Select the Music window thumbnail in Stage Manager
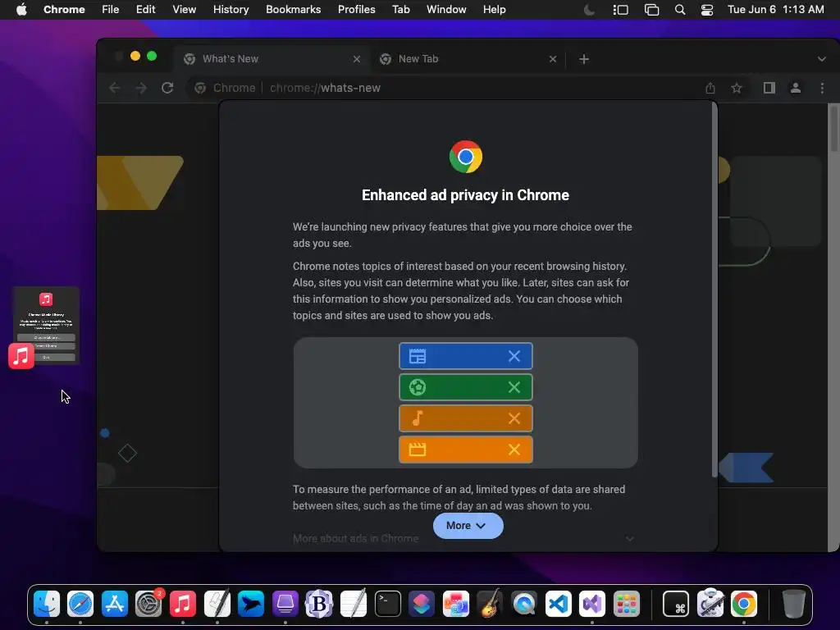Image resolution: width=840 pixels, height=630 pixels. [x=46, y=326]
